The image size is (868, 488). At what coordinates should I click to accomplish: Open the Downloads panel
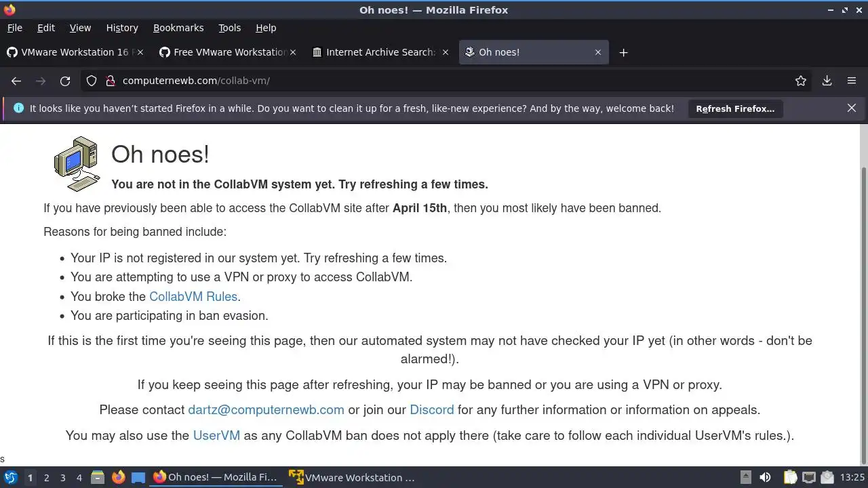point(827,81)
